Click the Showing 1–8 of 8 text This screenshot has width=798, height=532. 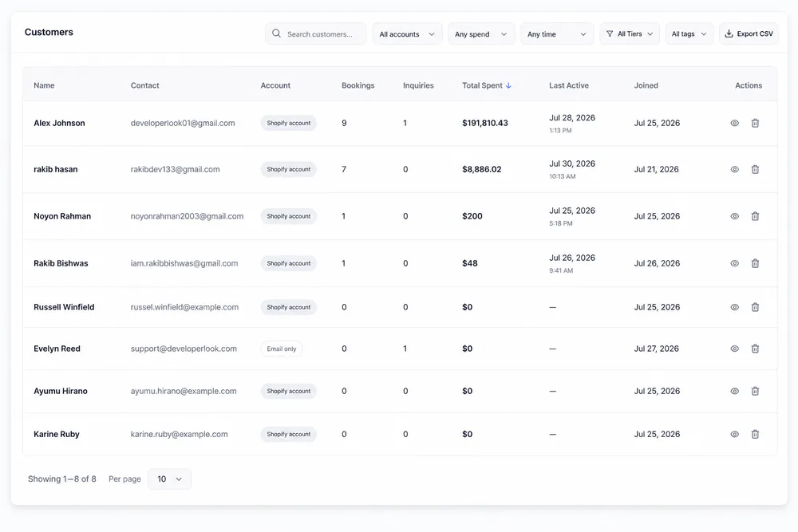62,479
